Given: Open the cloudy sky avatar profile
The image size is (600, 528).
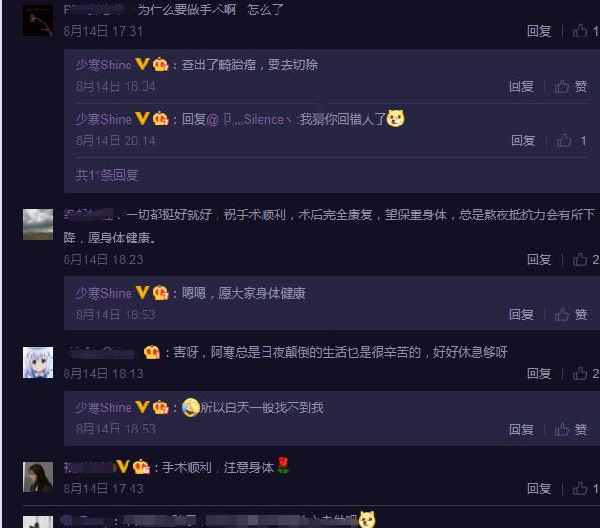Looking at the screenshot, I should [x=38, y=224].
